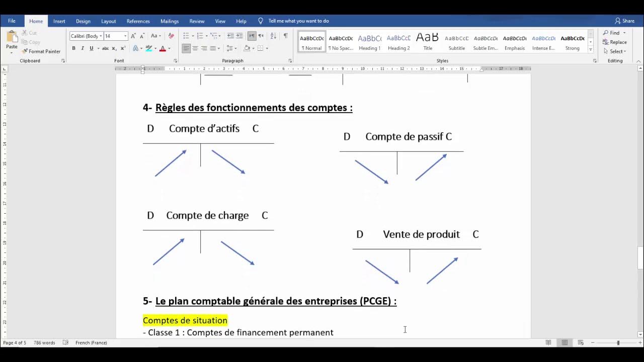Switch to the Layout tab
The height and width of the screenshot is (362, 644).
[x=108, y=21]
